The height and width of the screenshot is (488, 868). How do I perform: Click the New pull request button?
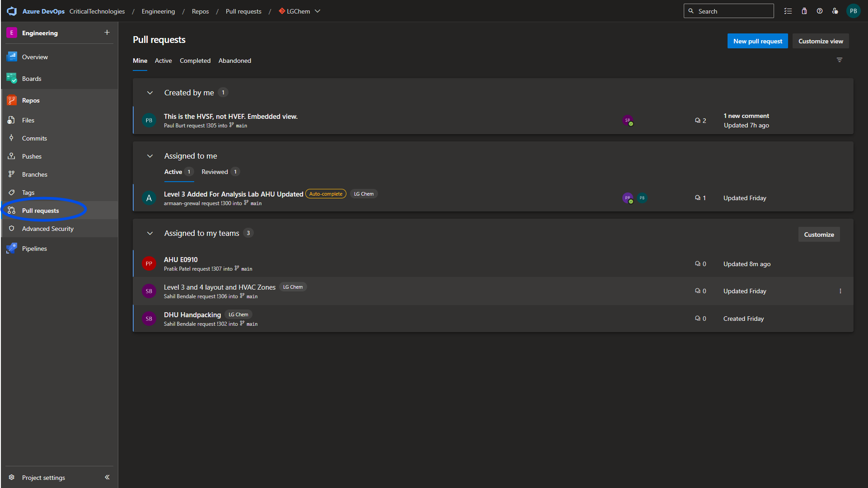click(x=757, y=41)
